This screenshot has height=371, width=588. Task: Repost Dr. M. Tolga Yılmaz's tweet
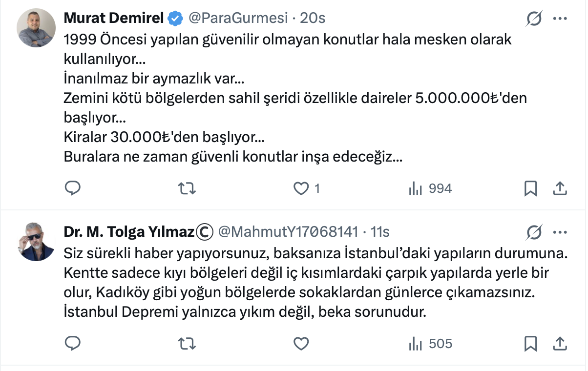click(185, 343)
